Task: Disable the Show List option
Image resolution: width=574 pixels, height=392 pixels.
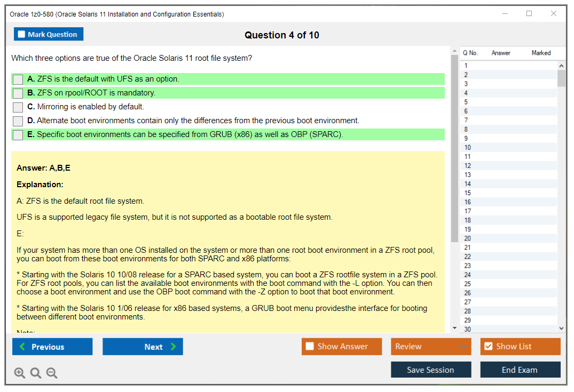Action: 520,347
